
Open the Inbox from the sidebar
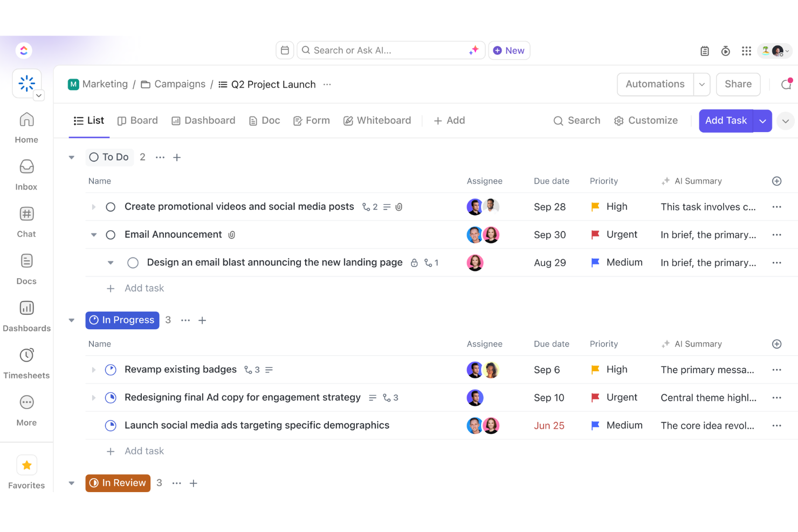(26, 174)
